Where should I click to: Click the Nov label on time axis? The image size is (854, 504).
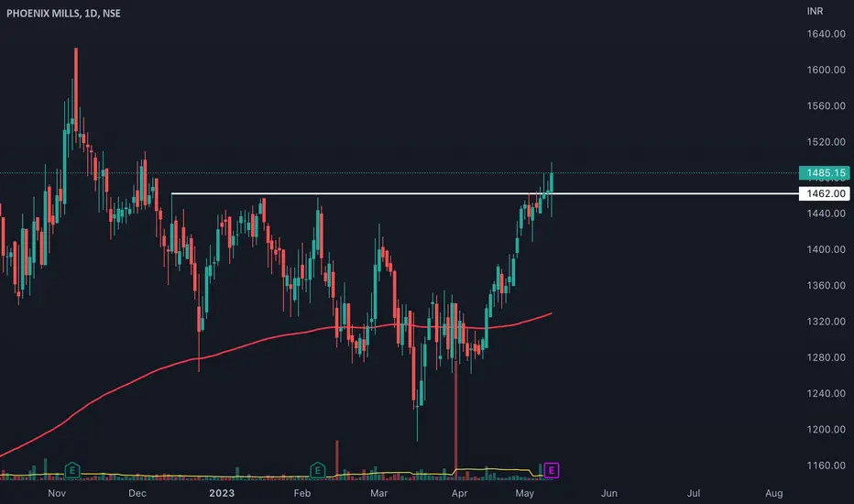(57, 493)
